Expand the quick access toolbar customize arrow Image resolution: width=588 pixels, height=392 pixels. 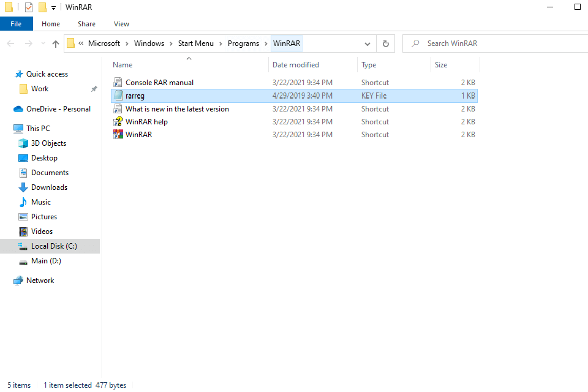54,7
